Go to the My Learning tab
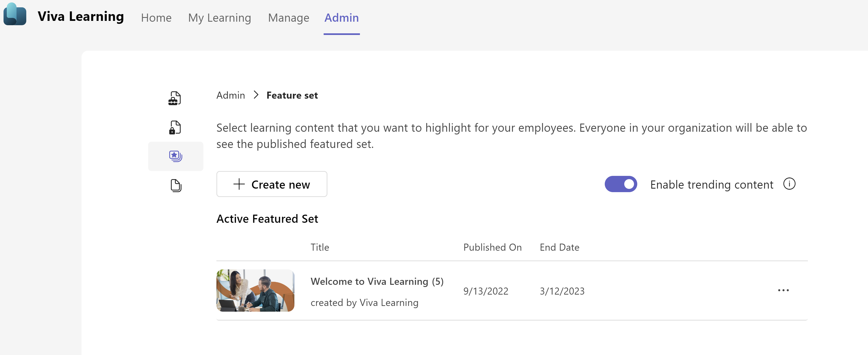 (x=219, y=18)
